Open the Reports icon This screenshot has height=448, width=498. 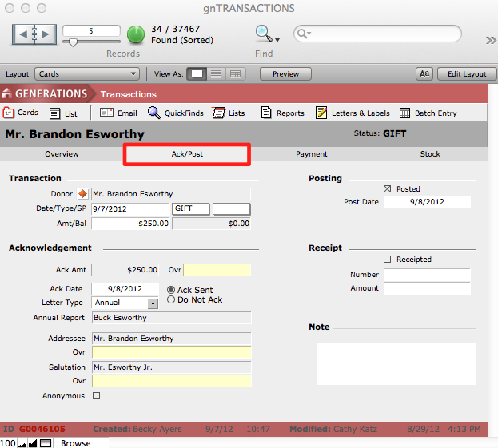coord(267,113)
